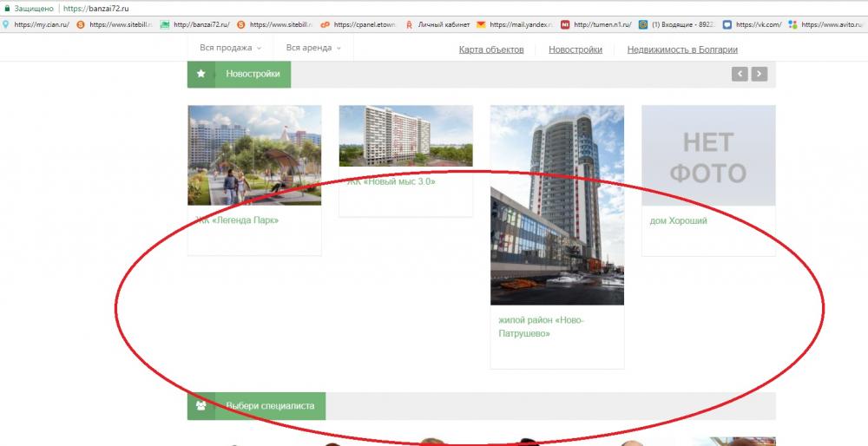Open the ЖК Новый мыс 3.0 photo
This screenshot has width=868, height=446.
(x=405, y=136)
